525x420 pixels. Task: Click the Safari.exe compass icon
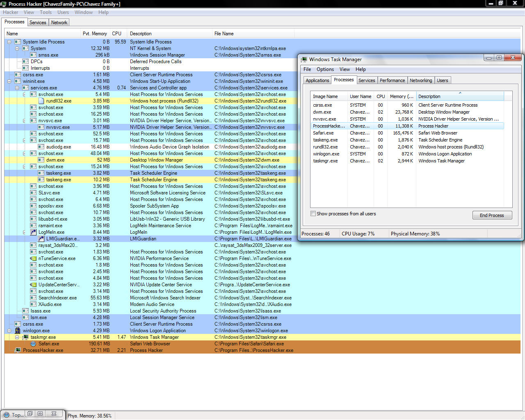click(33, 344)
